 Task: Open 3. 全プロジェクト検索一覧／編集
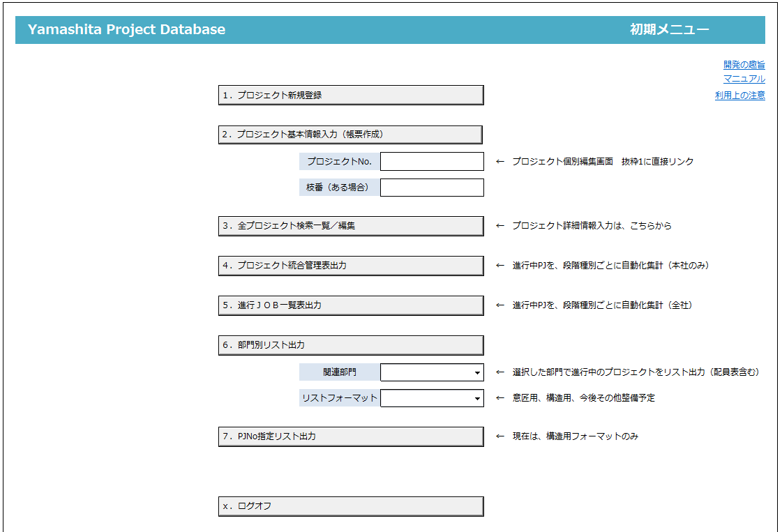(351, 226)
